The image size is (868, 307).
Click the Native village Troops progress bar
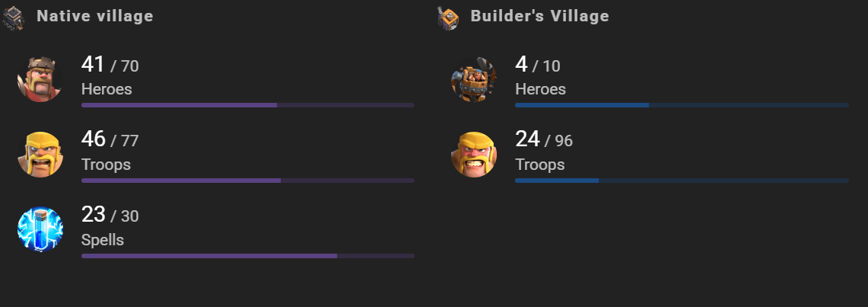[x=247, y=181]
